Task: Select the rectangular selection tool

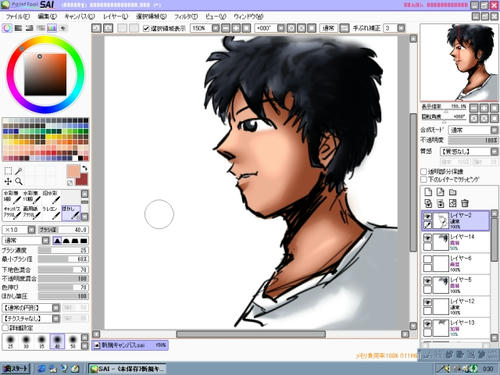Action: pos(8,171)
